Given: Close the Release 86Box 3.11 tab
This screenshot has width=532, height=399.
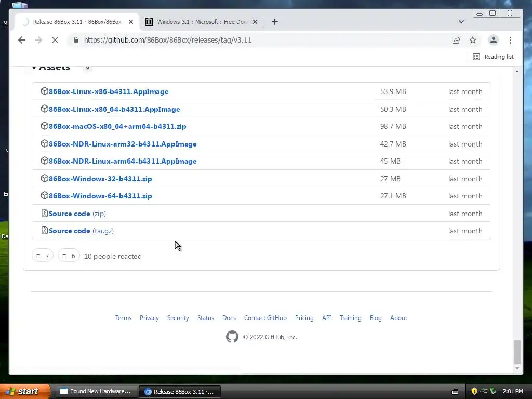Looking at the screenshot, I should pyautogui.click(x=131, y=22).
